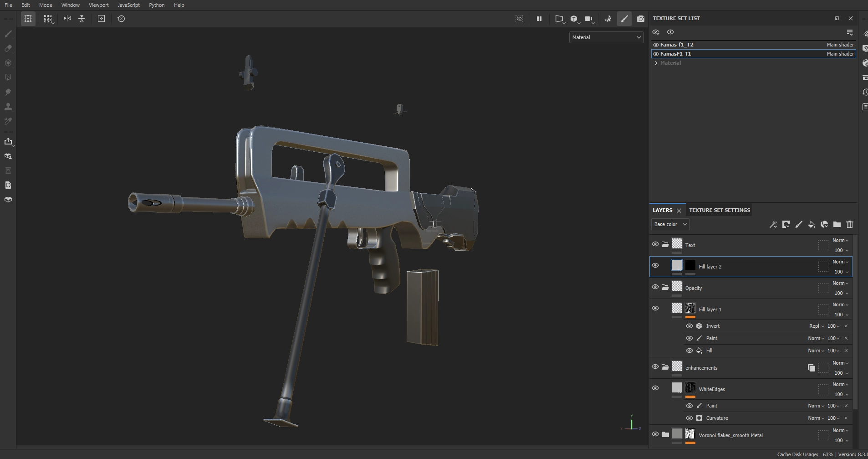Switch to Texture Set Settings tab
868x459 pixels.
[x=720, y=210]
